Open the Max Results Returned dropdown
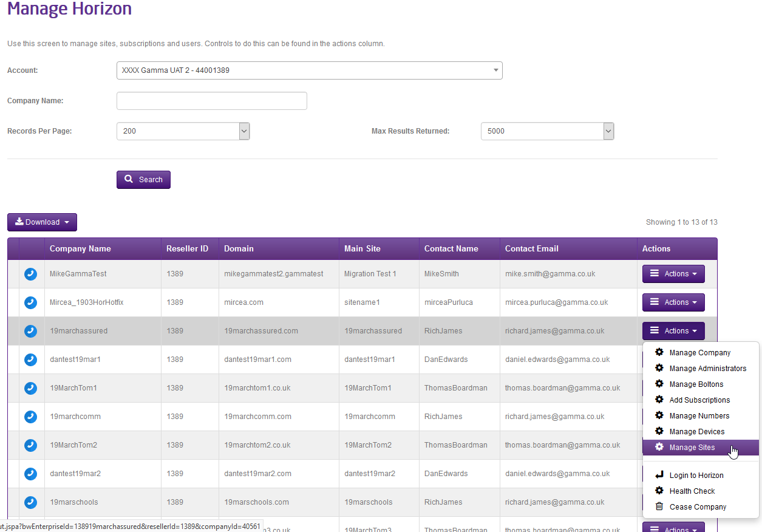762x532 pixels. pos(547,131)
